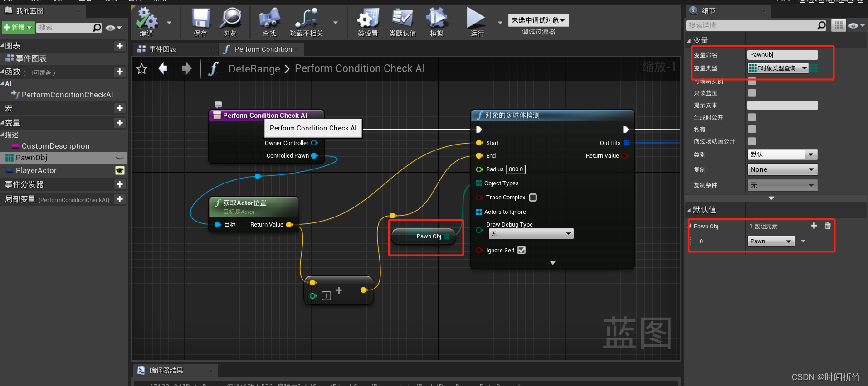Select PerformConditionCheckAI function item
This screenshot has width=868, height=386.
67,95
